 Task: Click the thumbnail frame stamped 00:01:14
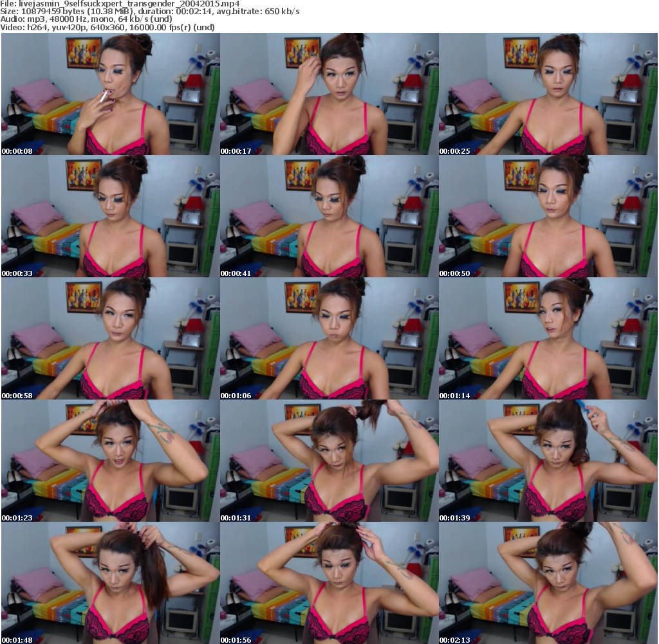pyautogui.click(x=548, y=338)
